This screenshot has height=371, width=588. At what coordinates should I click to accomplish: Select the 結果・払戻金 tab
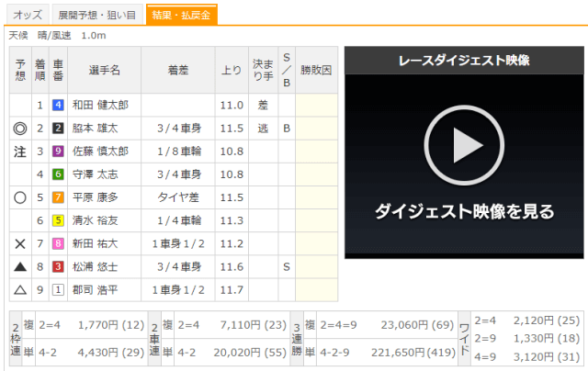[x=182, y=15]
